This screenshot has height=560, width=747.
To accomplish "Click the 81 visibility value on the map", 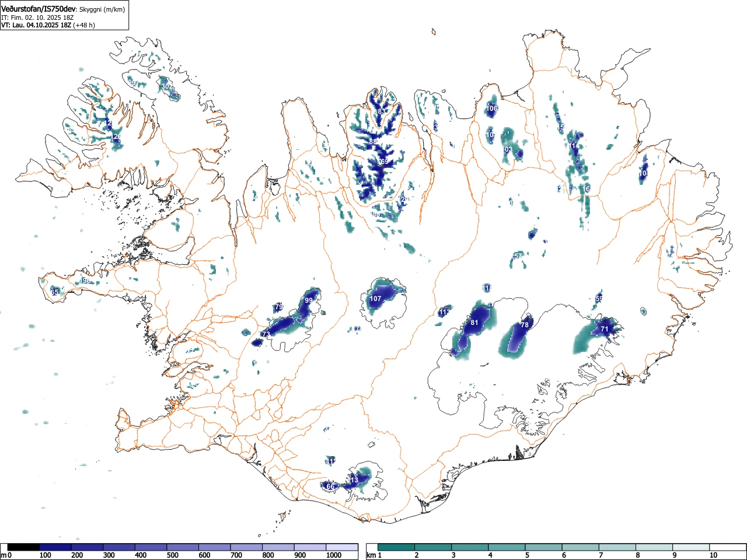I will point(474,323).
